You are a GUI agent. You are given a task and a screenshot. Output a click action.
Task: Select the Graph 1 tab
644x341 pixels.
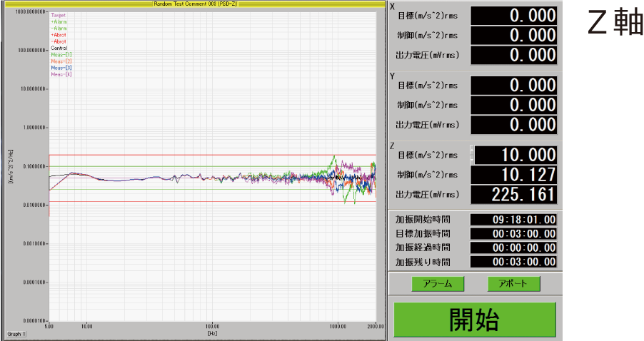pyautogui.click(x=16, y=334)
